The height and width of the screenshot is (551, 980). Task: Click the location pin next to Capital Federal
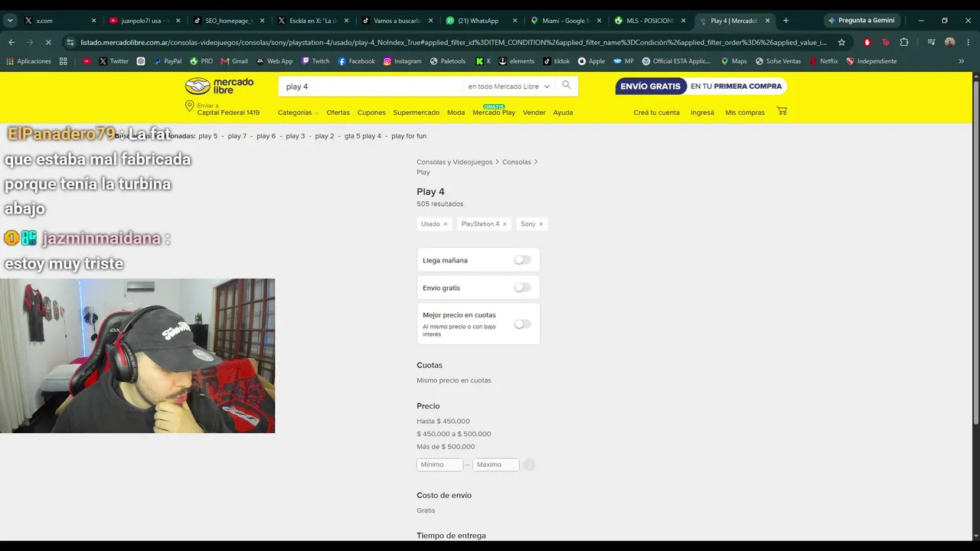pyautogui.click(x=189, y=106)
